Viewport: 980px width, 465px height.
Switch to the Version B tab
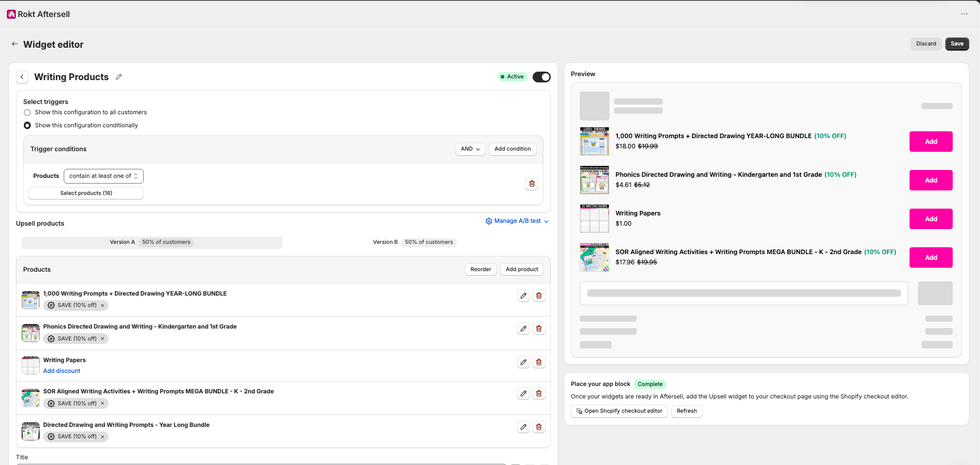(x=414, y=242)
